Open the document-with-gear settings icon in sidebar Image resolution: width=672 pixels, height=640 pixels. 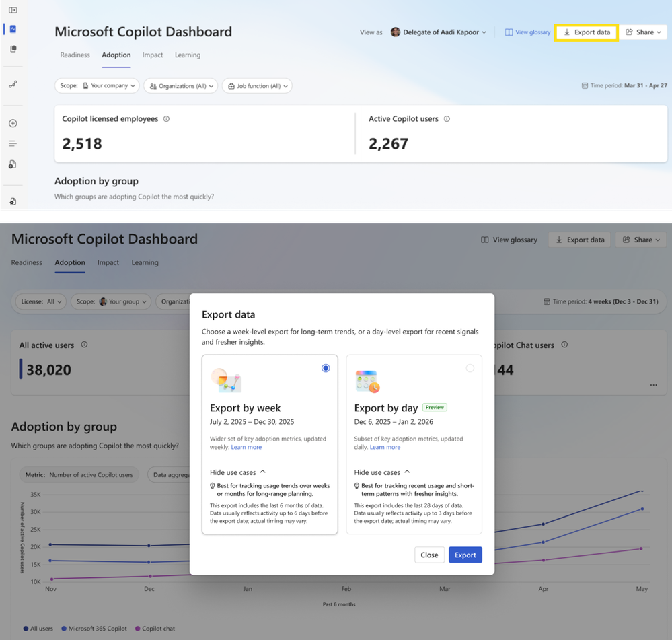click(13, 201)
